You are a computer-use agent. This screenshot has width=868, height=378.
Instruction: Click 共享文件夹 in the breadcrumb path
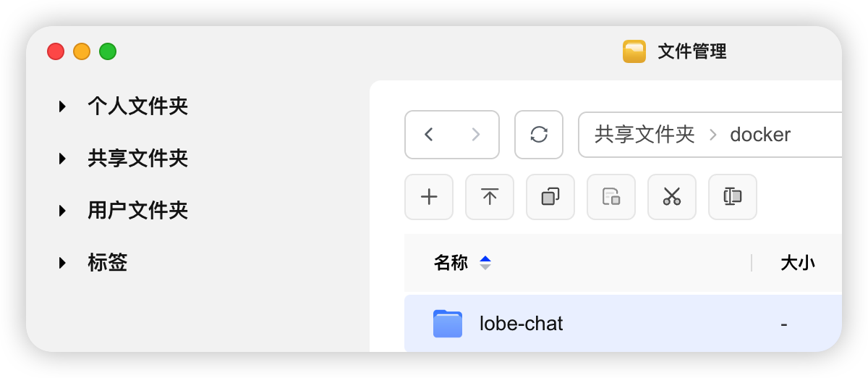tap(644, 135)
